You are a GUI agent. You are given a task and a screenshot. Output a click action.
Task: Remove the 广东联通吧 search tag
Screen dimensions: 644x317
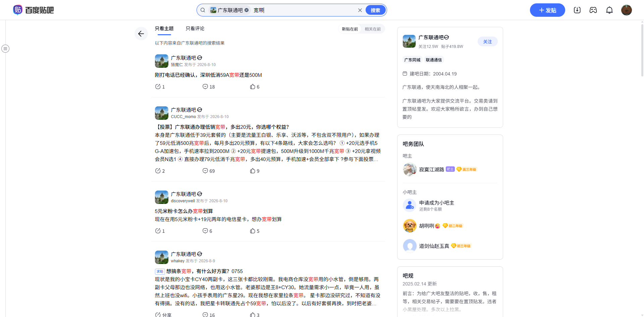[x=247, y=10]
